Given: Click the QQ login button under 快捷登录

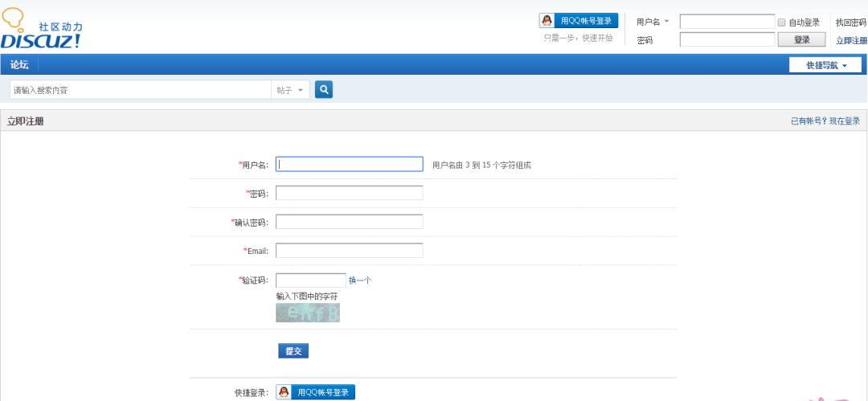Looking at the screenshot, I should (315, 392).
